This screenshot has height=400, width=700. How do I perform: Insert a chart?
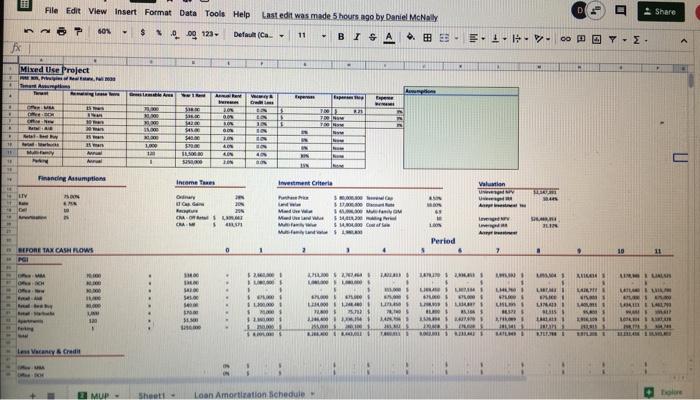click(596, 40)
